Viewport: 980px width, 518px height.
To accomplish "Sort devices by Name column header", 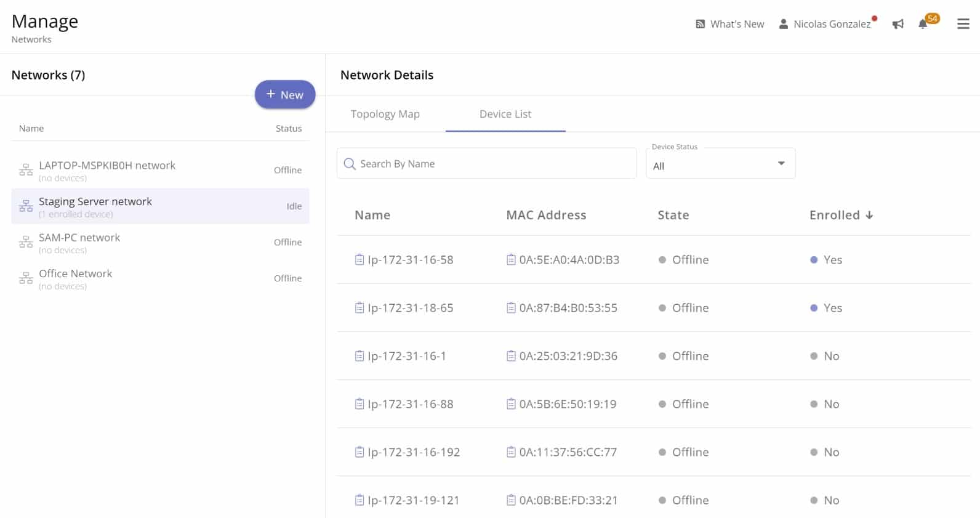I will point(372,215).
